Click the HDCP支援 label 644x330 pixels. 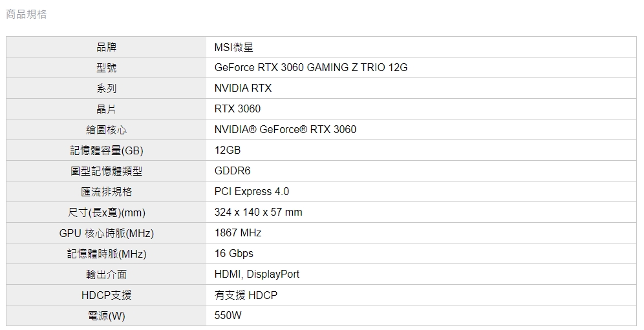[107, 295]
